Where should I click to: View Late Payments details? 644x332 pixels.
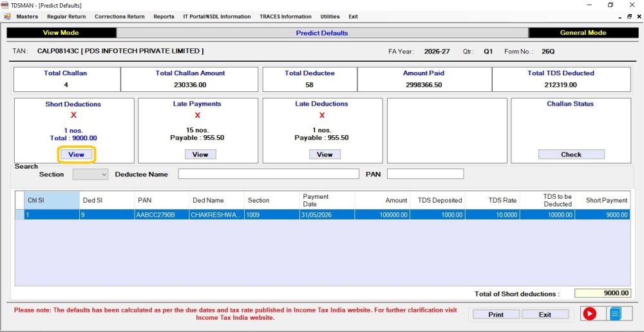click(200, 154)
